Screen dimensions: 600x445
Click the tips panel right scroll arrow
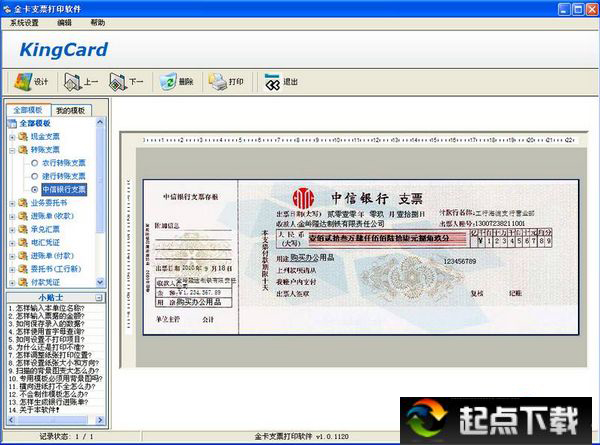coord(100,420)
